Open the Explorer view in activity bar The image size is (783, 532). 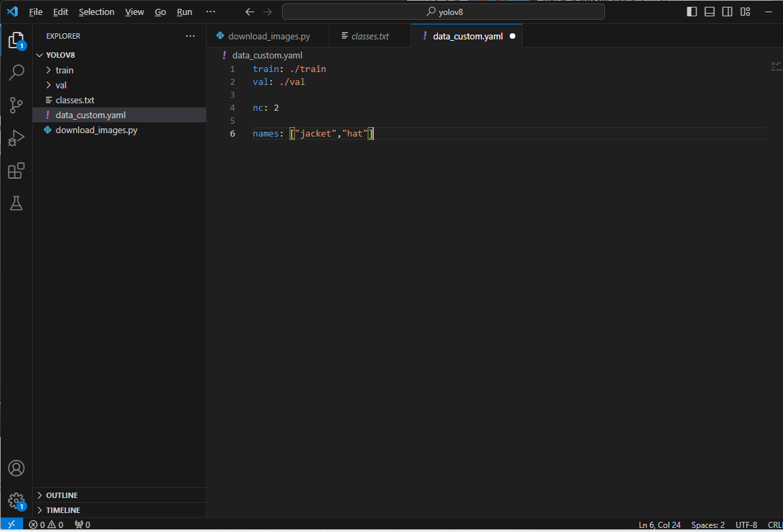coord(16,40)
